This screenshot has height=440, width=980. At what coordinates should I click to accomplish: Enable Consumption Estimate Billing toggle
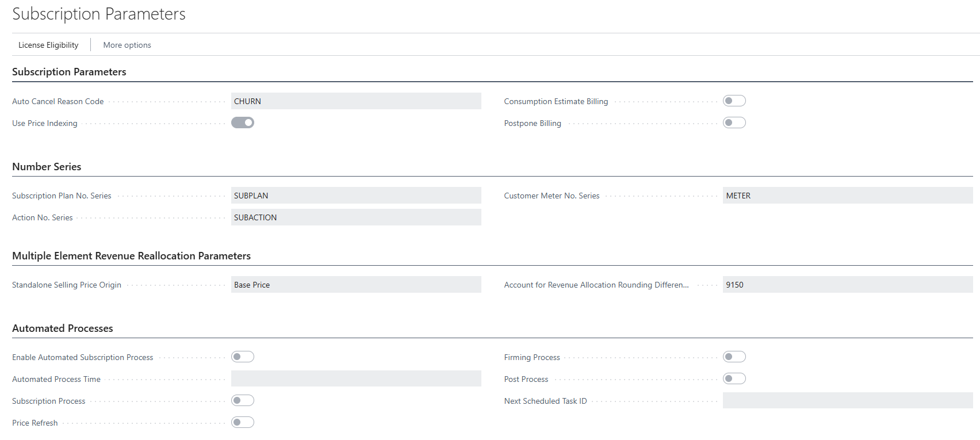(x=734, y=101)
